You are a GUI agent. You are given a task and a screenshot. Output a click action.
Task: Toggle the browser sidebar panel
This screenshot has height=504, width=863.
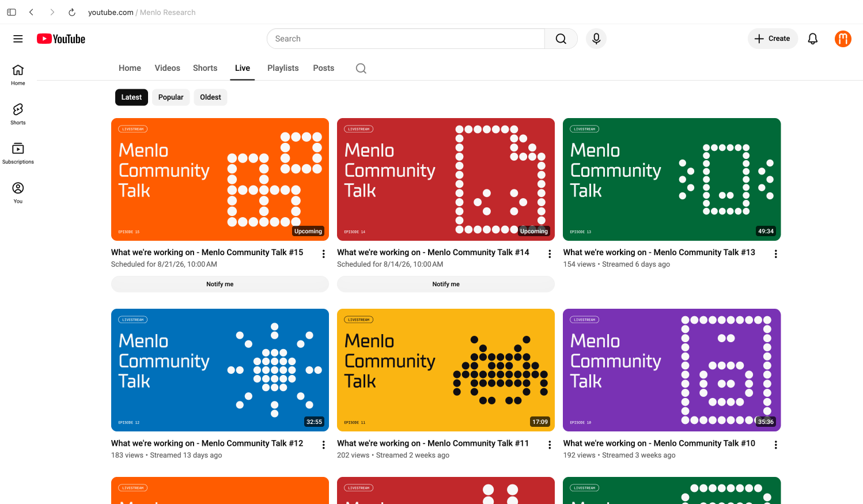point(12,12)
